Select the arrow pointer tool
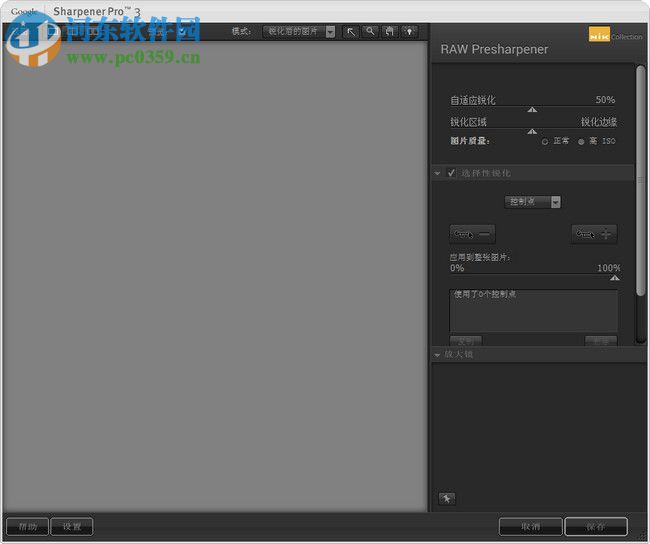 [351, 32]
